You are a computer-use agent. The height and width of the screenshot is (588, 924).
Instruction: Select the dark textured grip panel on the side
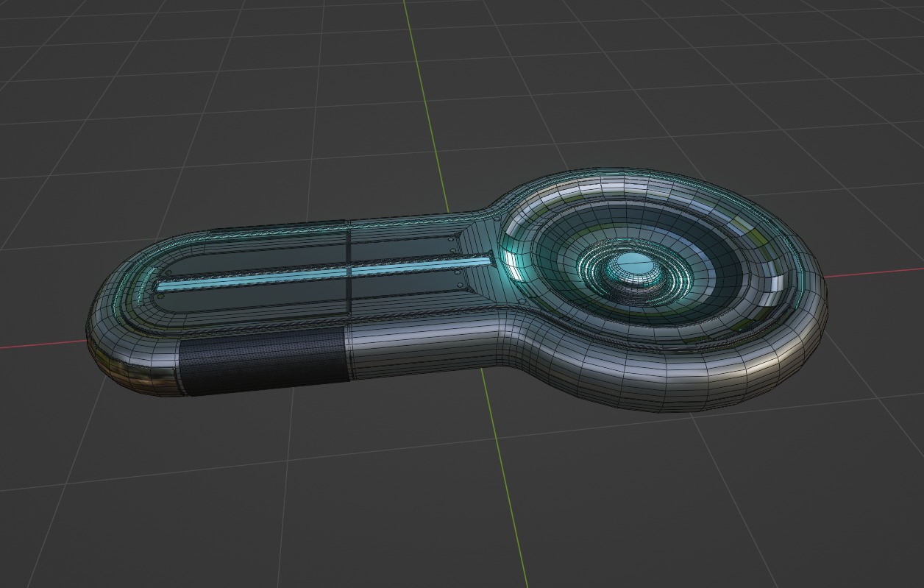pyautogui.click(x=264, y=361)
